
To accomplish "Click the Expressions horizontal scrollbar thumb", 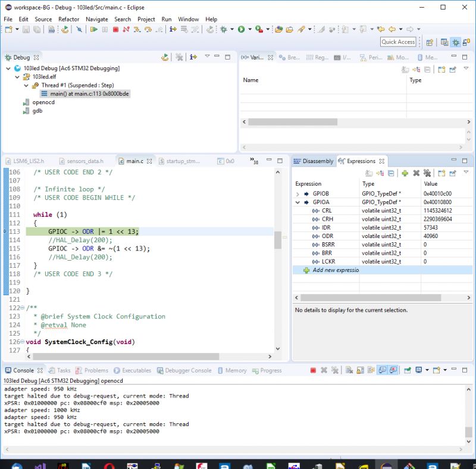I will coord(371,298).
